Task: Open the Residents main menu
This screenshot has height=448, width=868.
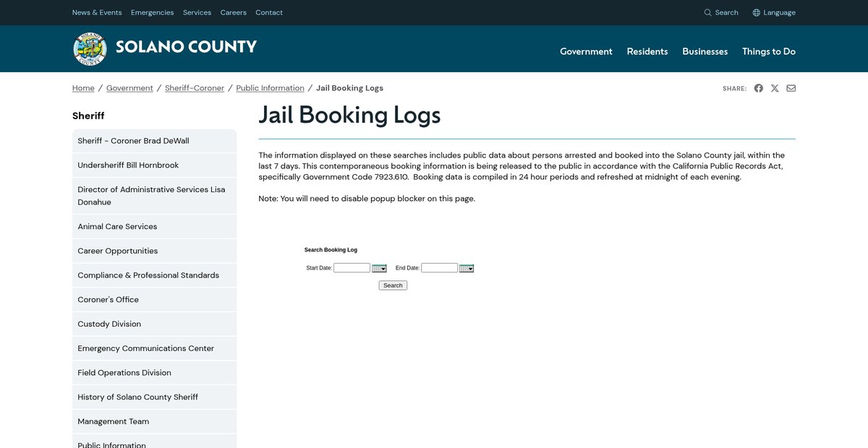Action: pyautogui.click(x=647, y=51)
